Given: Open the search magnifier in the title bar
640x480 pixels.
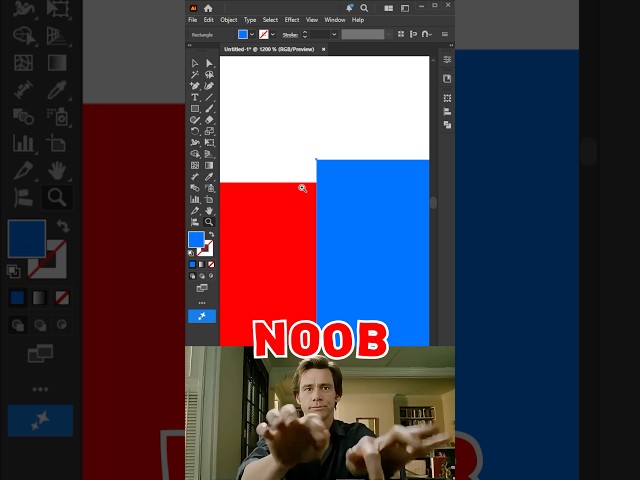Looking at the screenshot, I should coord(364,8).
